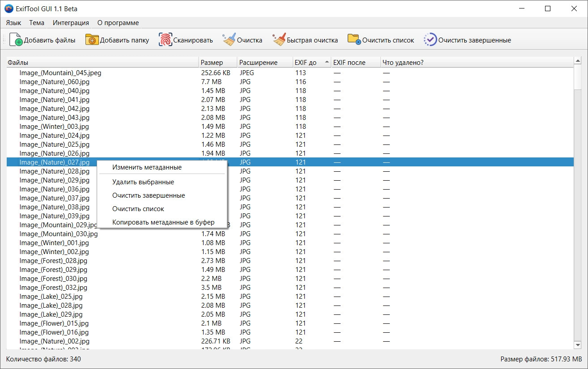
Task: Click the Очистка brush icon
Action: (229, 40)
